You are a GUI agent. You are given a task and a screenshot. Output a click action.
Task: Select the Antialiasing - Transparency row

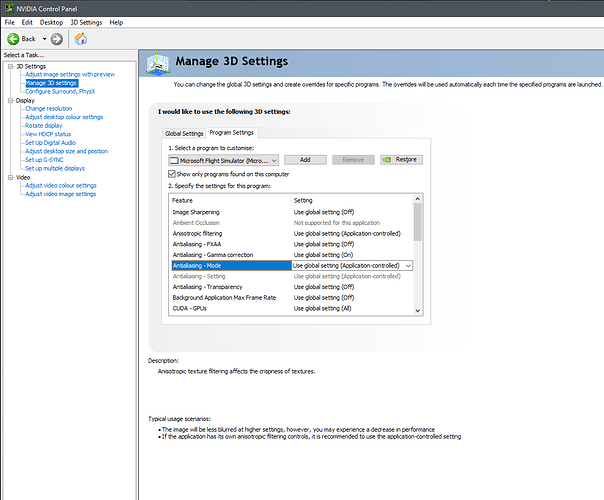292,287
